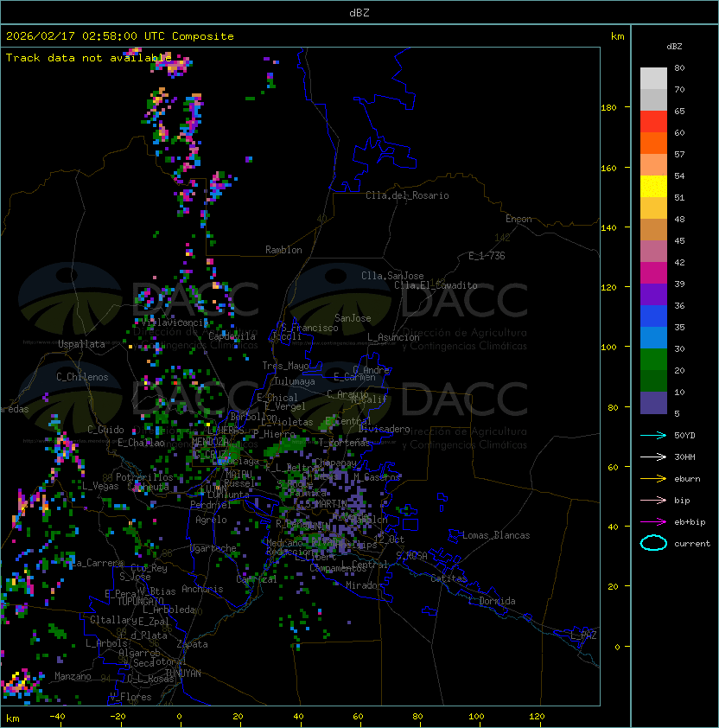Click the 'Capdevila' map label

(x=232, y=336)
